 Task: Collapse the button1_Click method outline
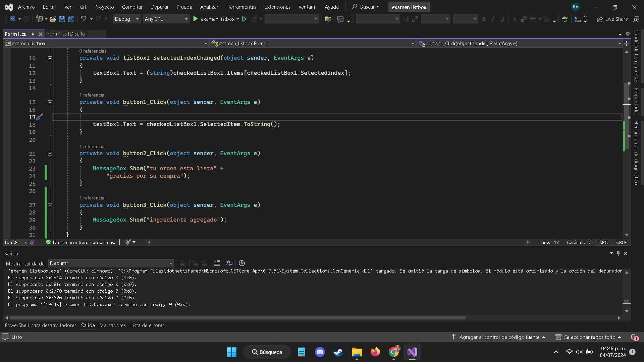click(50, 102)
